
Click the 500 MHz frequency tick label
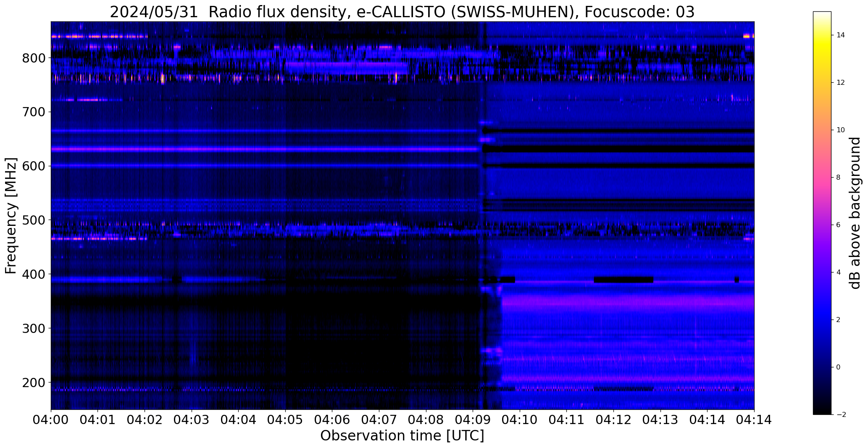click(x=33, y=220)
